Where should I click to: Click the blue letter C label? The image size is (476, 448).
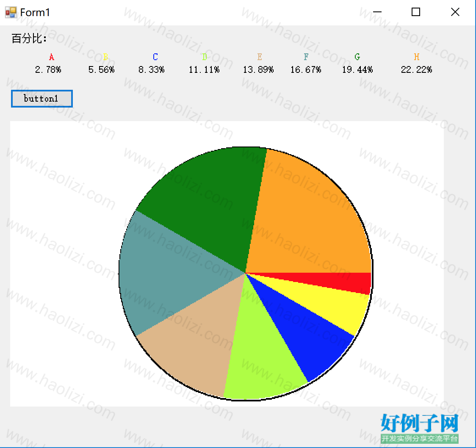pos(155,57)
